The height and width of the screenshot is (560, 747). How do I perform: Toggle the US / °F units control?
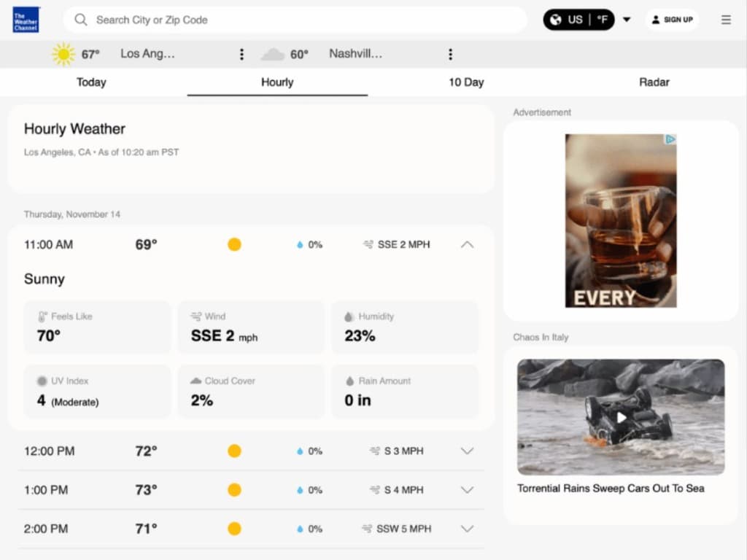point(578,20)
